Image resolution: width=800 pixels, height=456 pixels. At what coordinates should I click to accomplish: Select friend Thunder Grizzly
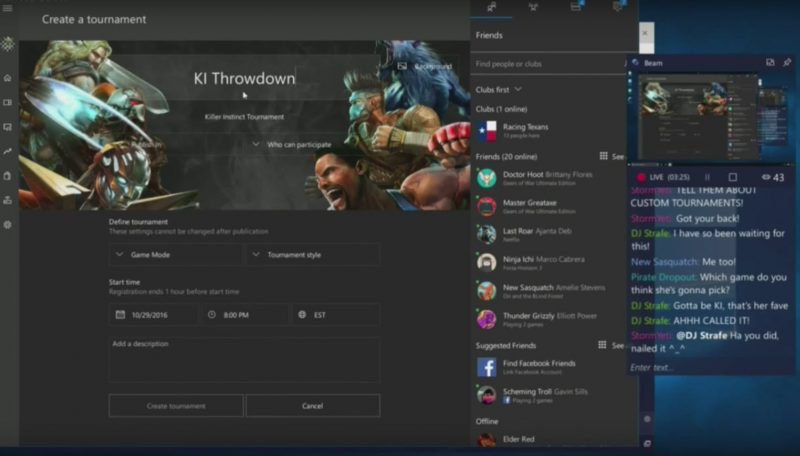(549, 319)
